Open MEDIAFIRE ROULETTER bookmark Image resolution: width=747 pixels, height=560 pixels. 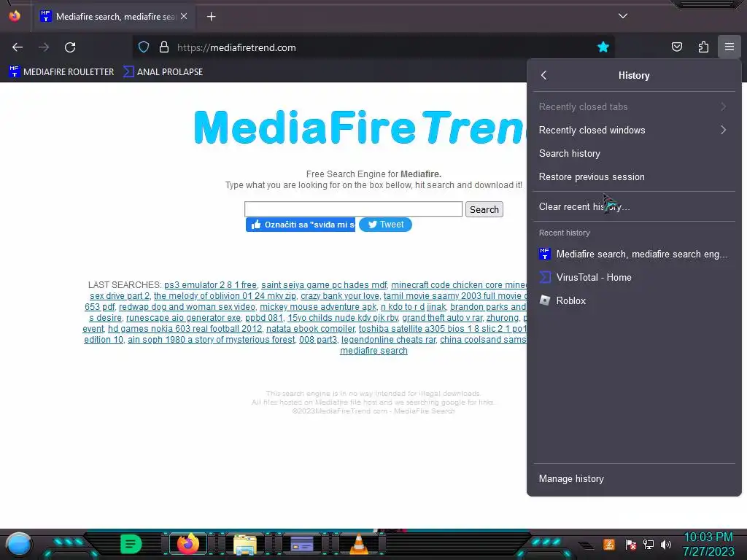point(61,72)
